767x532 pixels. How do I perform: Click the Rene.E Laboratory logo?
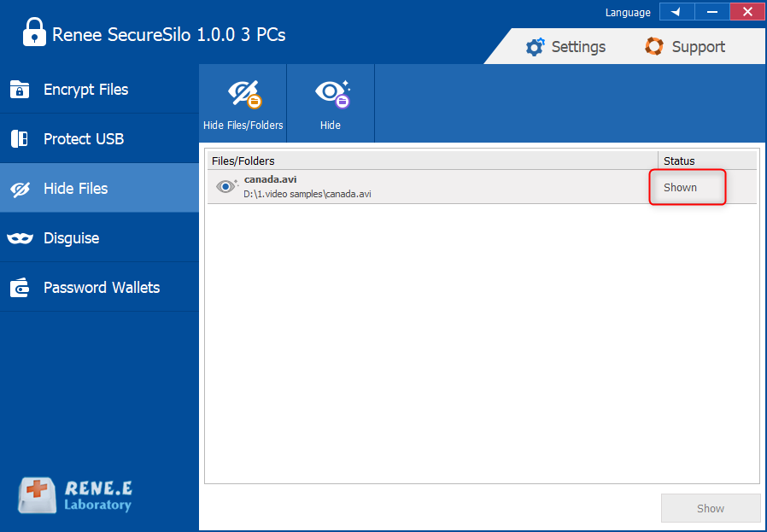75,496
